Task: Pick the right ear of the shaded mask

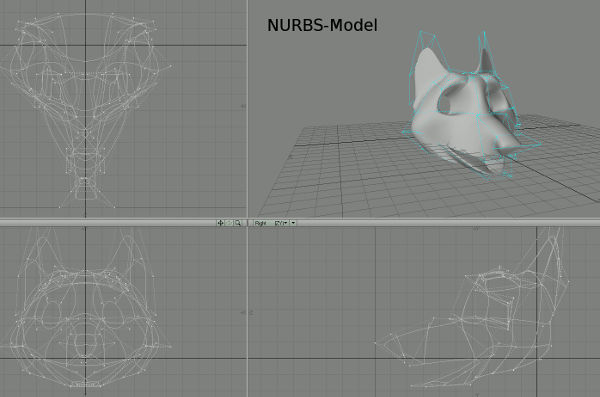Action: pos(484,61)
